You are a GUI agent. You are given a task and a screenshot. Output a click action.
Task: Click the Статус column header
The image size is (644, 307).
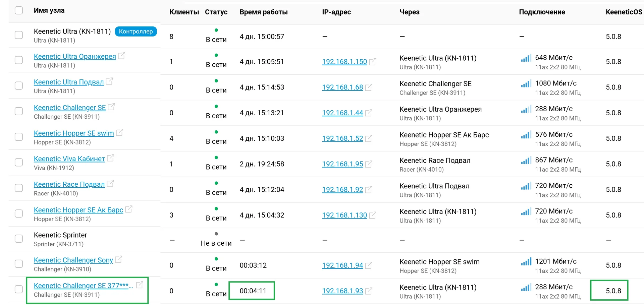216,12
